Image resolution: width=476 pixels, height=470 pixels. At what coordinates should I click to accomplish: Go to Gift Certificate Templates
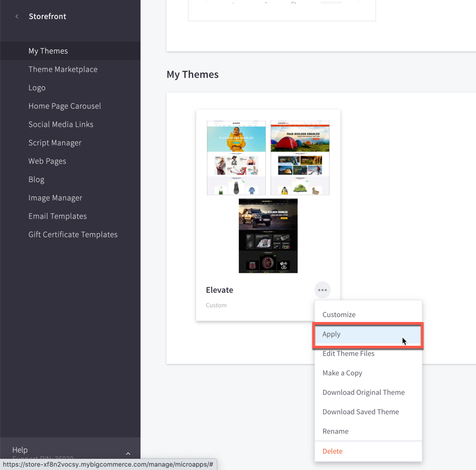[x=73, y=234]
